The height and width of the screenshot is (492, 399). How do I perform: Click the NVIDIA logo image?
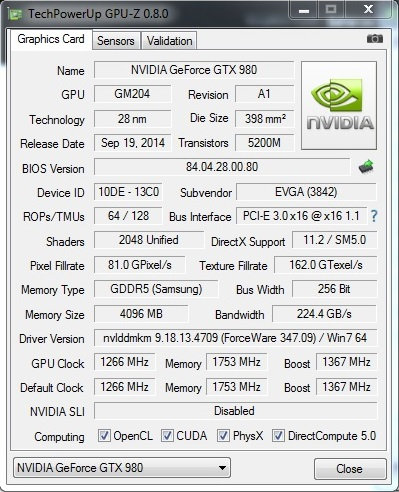click(339, 105)
